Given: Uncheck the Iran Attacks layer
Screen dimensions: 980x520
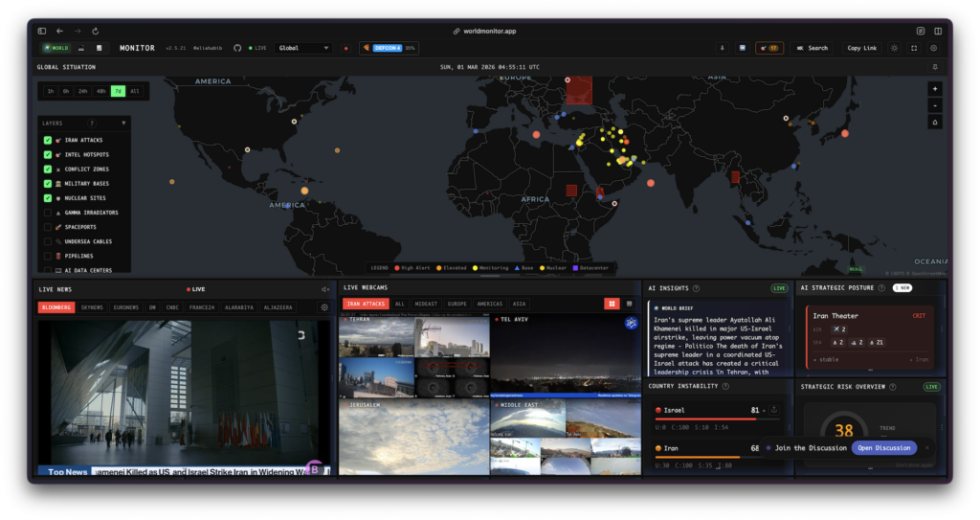Looking at the screenshot, I should point(48,140).
